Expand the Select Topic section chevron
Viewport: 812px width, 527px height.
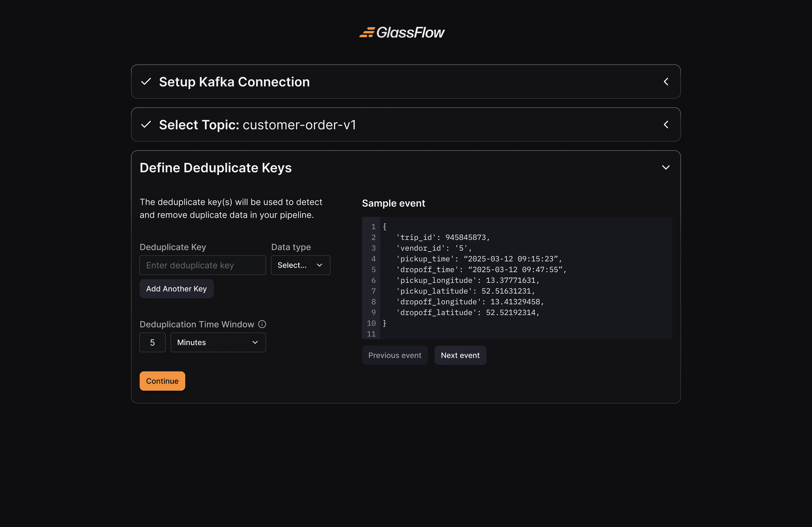(666, 125)
